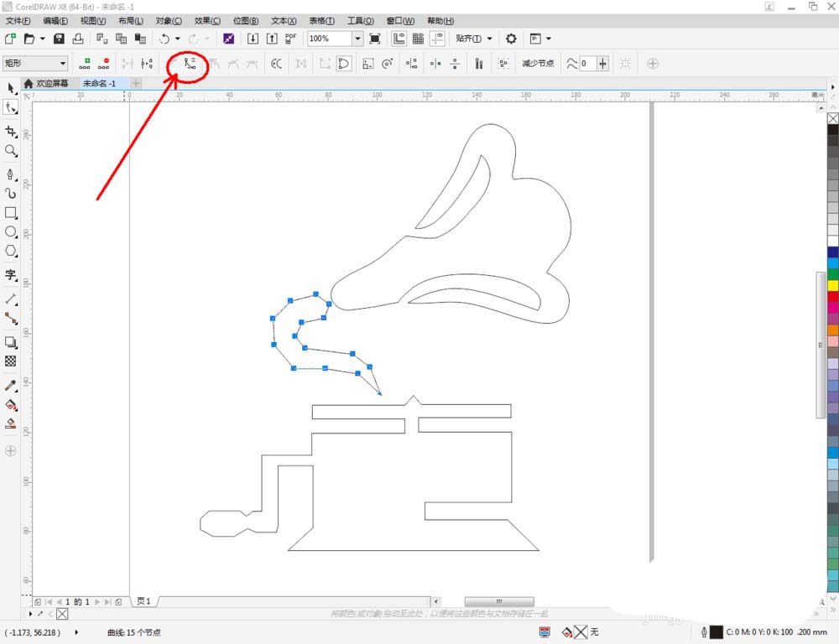The image size is (839, 644).
Task: Toggle guidelines display
Action: 437,39
